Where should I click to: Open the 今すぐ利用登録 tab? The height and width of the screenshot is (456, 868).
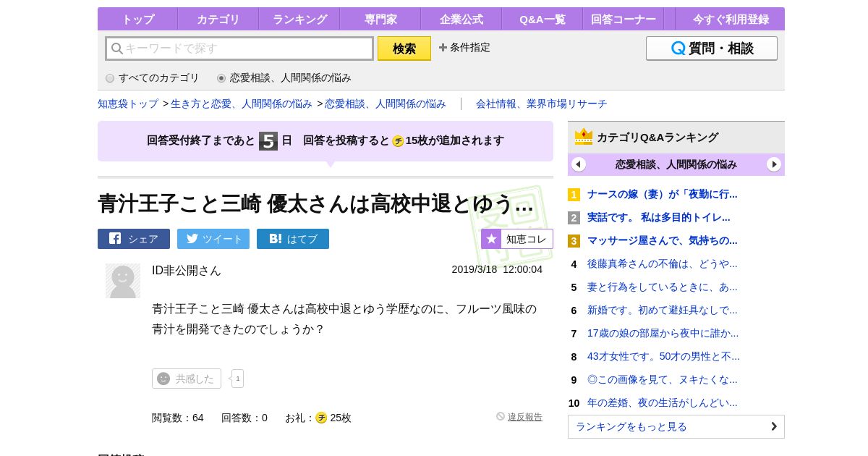point(731,20)
